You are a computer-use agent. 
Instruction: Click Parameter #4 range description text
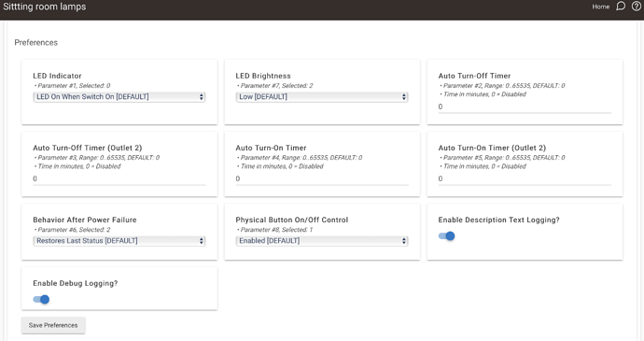tap(301, 158)
